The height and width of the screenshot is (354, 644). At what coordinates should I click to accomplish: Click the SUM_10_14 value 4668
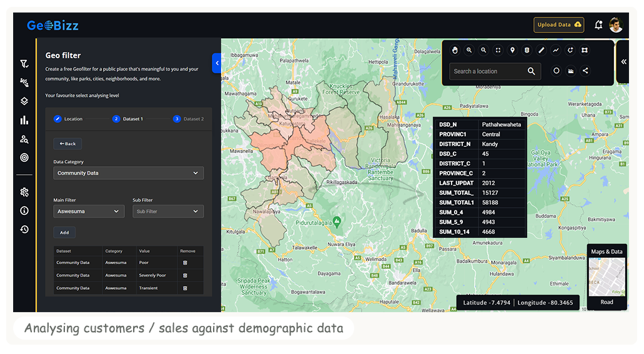click(488, 232)
